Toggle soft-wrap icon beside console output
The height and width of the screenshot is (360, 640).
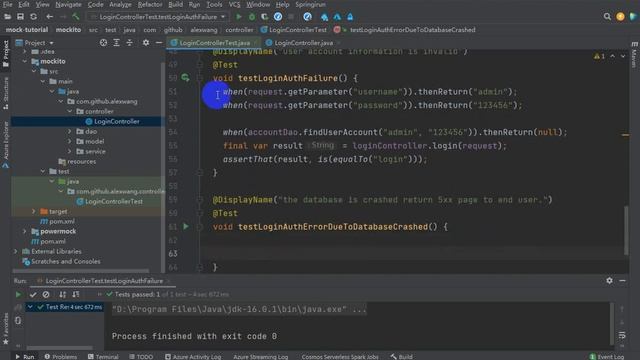[622, 336]
